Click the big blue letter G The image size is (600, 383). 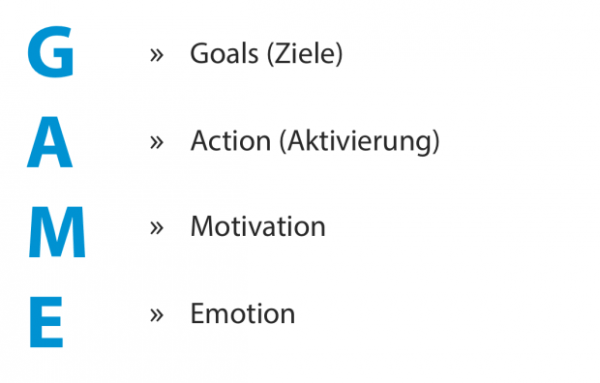[x=51, y=52]
